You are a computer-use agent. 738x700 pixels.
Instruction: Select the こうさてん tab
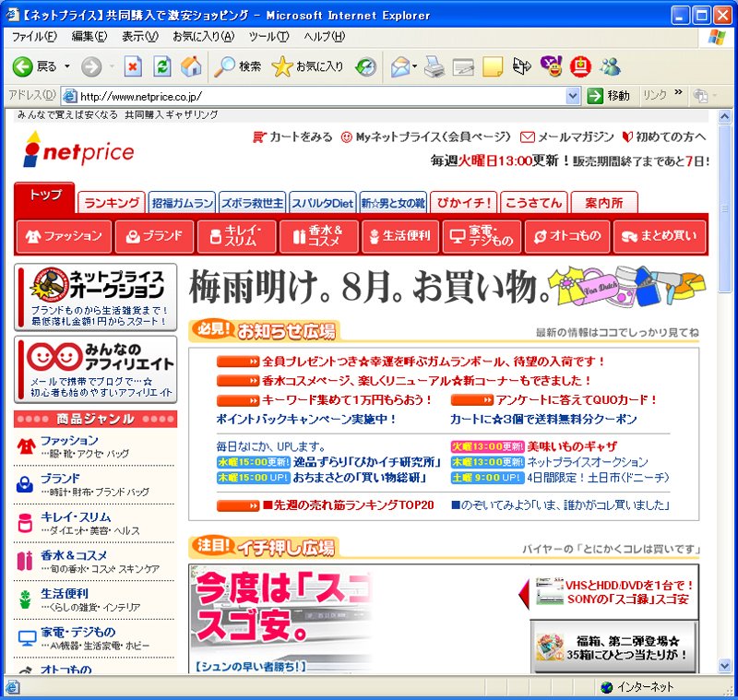(534, 203)
